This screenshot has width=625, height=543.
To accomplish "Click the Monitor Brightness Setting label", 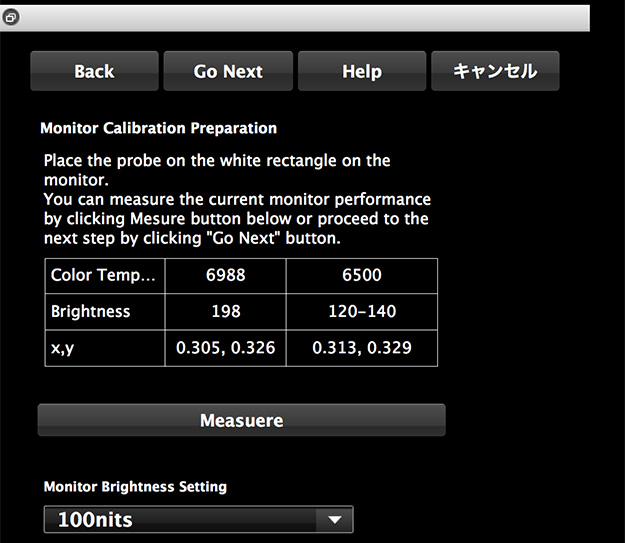I will [135, 487].
